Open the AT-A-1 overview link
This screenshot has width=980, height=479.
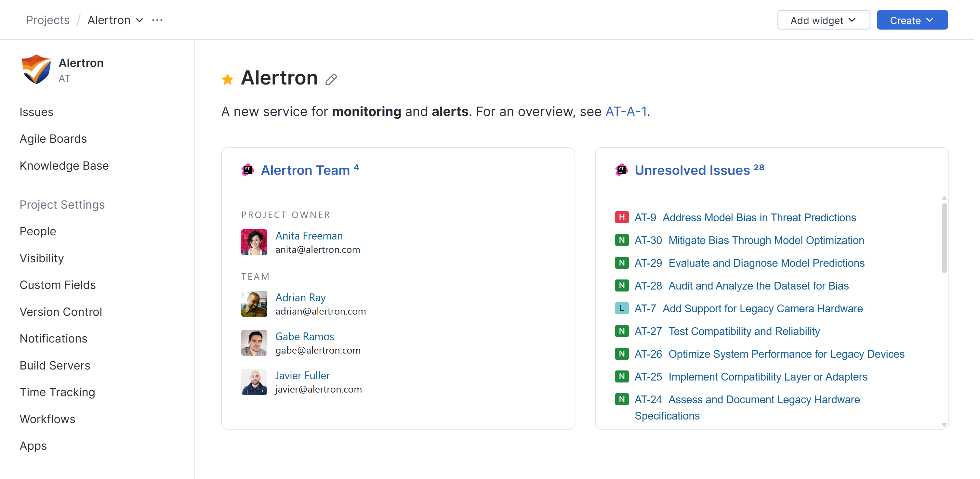pos(626,111)
